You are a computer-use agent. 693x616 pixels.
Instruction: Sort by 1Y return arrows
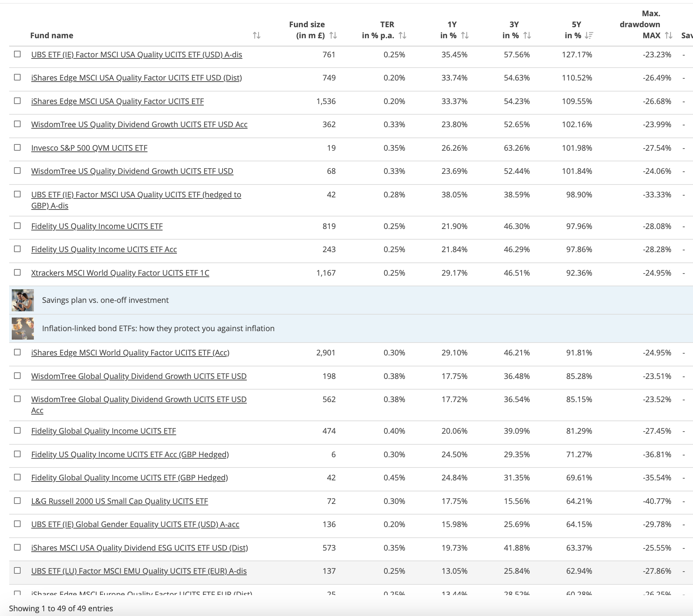[465, 35]
